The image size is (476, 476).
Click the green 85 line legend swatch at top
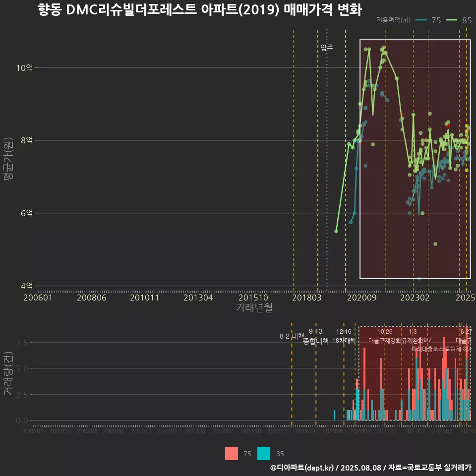452,20
